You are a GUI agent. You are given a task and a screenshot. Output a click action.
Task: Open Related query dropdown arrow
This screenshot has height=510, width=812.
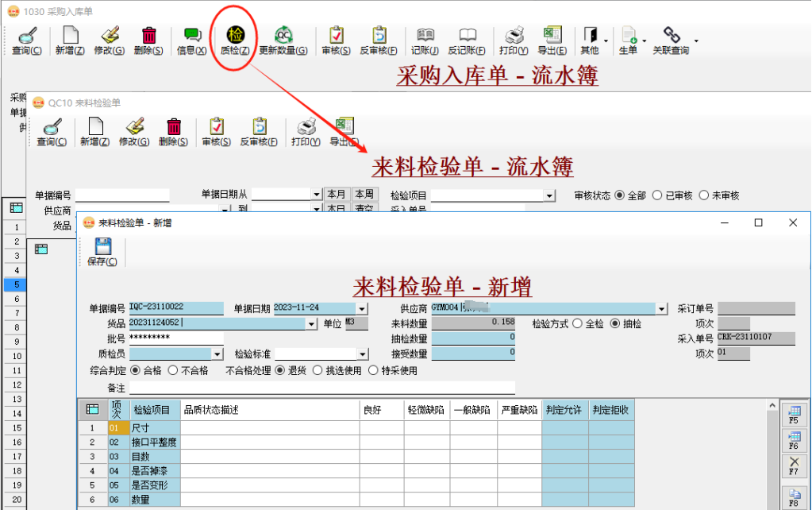pos(696,41)
